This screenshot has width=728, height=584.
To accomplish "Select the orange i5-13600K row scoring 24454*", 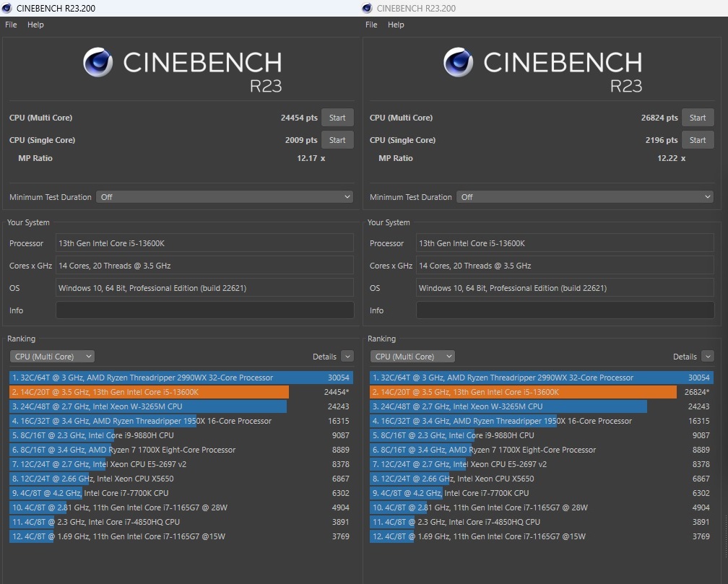I will (181, 392).
